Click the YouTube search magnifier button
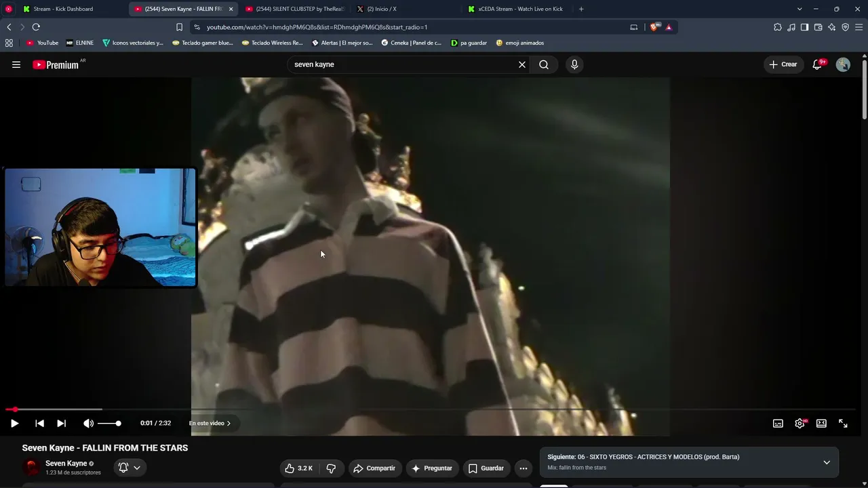This screenshot has width=868, height=488. click(x=544, y=64)
